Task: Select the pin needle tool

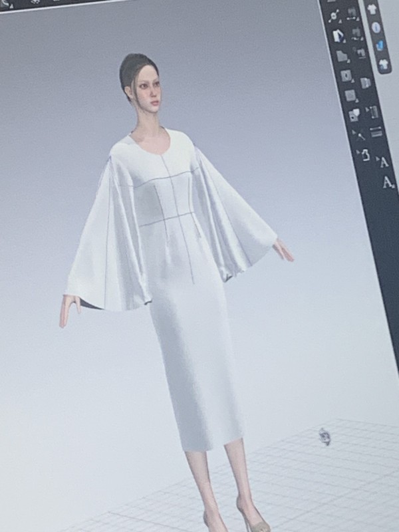Action: tap(360, 135)
